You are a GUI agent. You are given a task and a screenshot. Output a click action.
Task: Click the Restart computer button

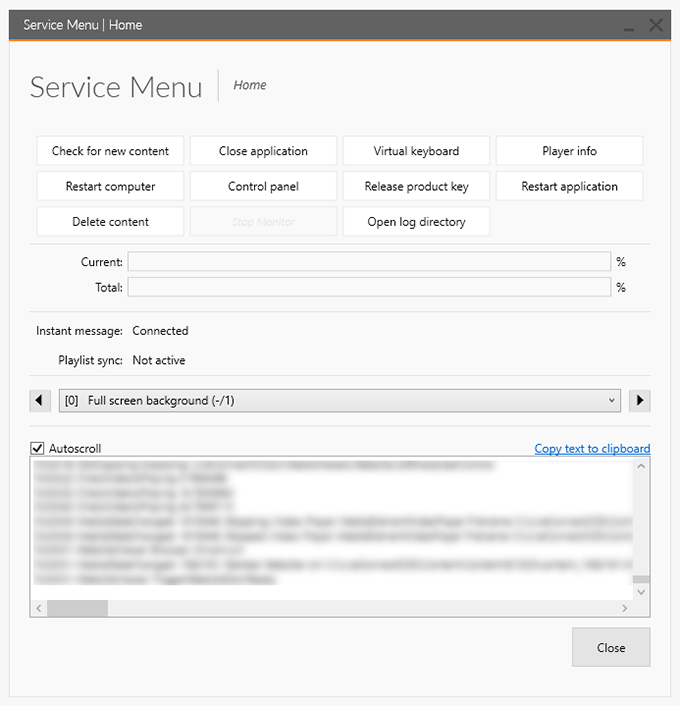[x=110, y=186]
